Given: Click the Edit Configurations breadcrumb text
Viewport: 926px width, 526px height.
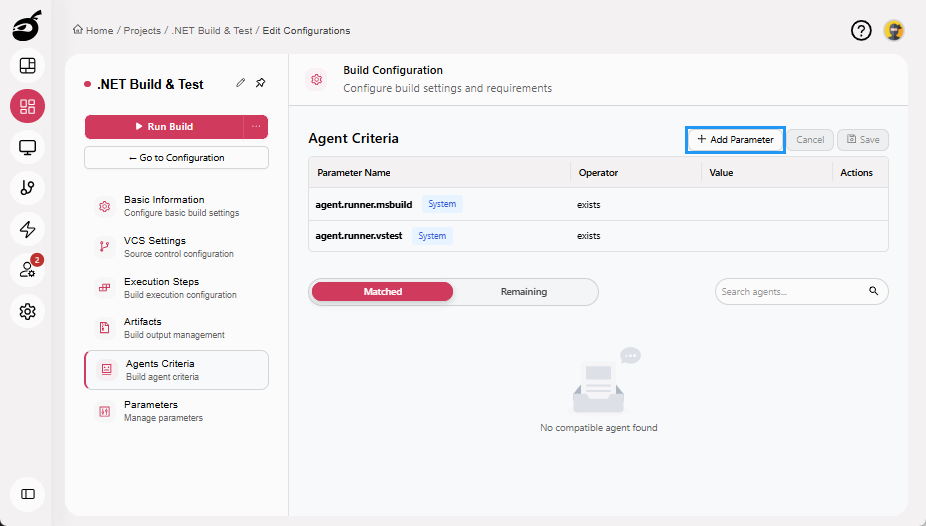Looking at the screenshot, I should click(306, 31).
